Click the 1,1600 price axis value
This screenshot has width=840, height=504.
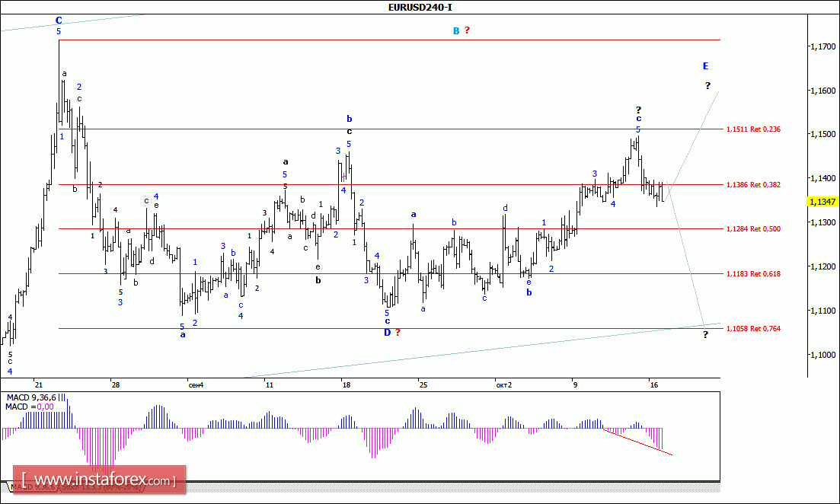(823, 91)
